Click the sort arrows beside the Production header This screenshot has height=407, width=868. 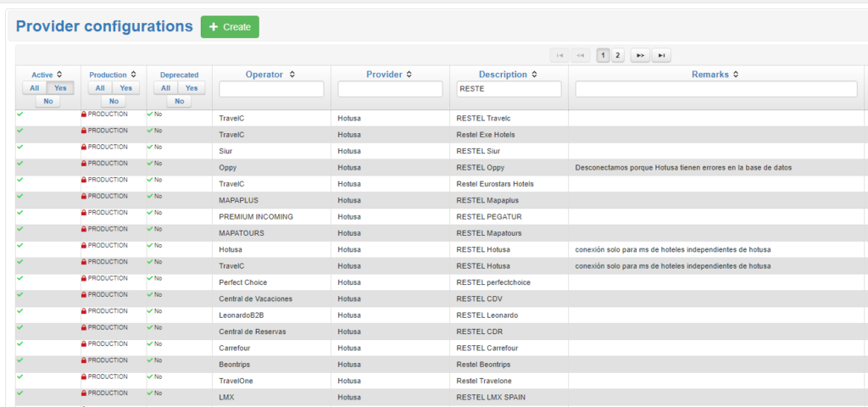tap(133, 75)
